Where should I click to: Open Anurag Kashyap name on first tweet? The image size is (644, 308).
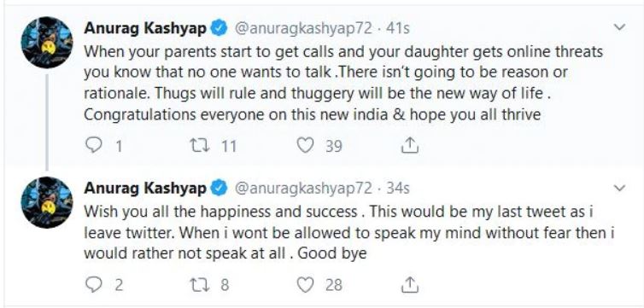(x=145, y=29)
